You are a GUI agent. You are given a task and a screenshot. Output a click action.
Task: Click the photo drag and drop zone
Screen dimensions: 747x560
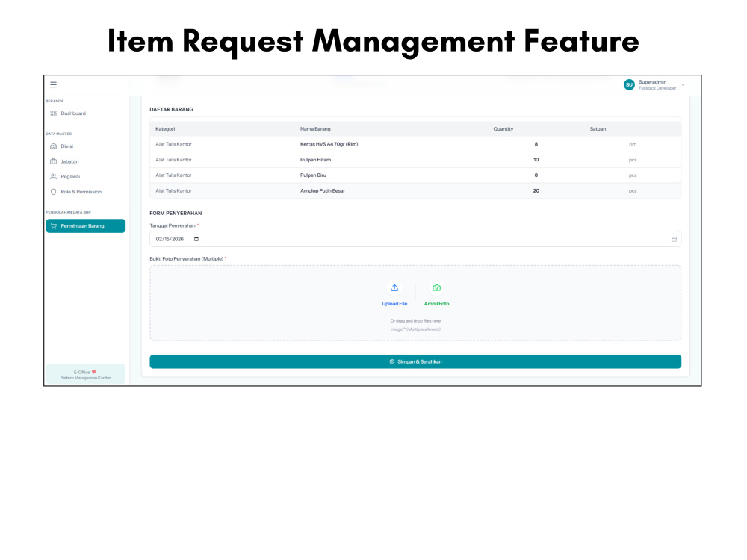point(415,303)
